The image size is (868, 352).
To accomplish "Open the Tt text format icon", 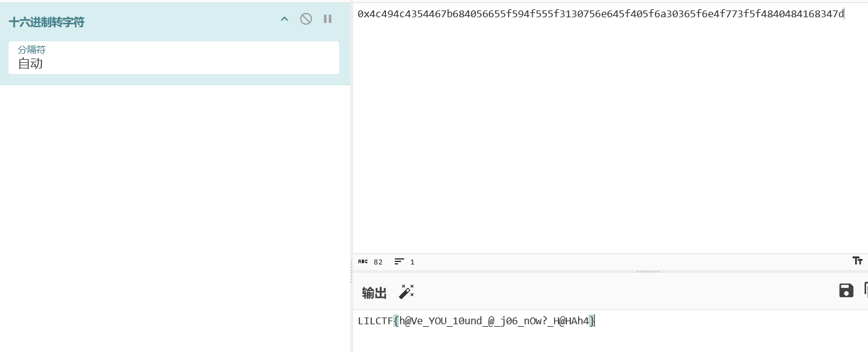I will (x=857, y=261).
